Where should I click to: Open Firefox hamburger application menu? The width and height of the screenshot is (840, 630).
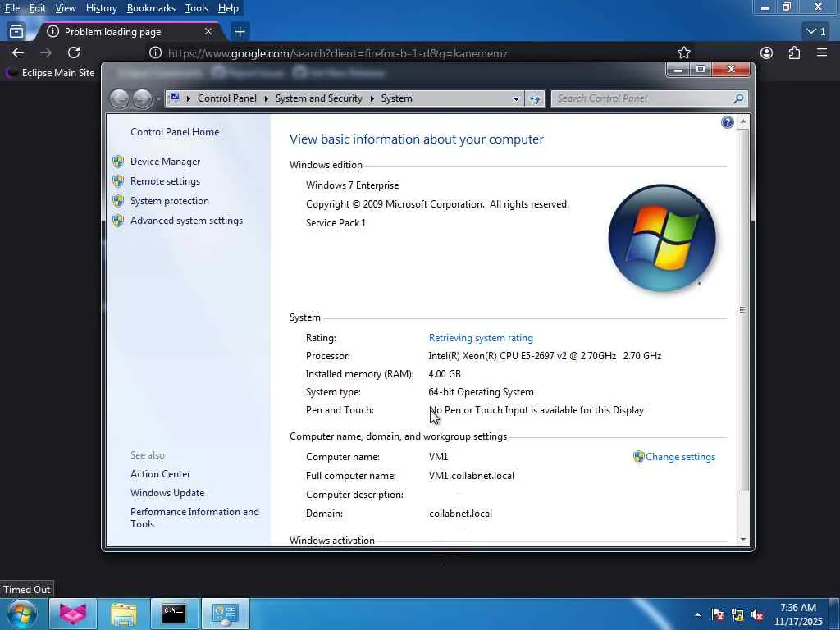pos(821,52)
